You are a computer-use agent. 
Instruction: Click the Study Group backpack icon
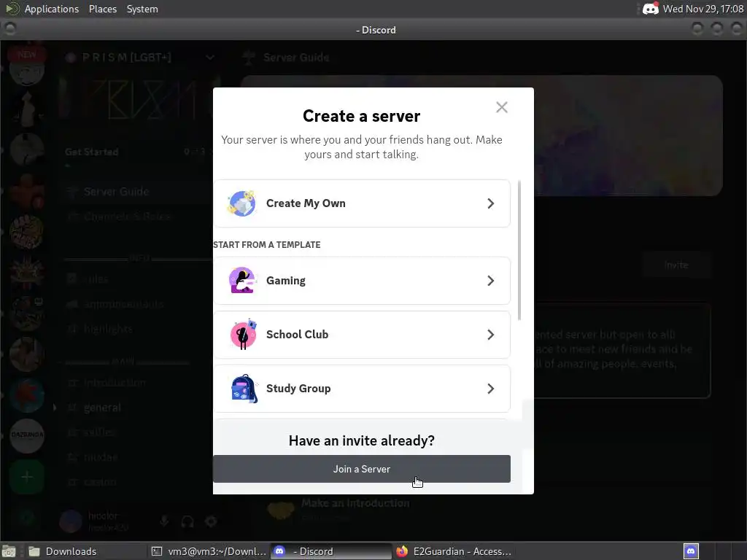pos(244,388)
